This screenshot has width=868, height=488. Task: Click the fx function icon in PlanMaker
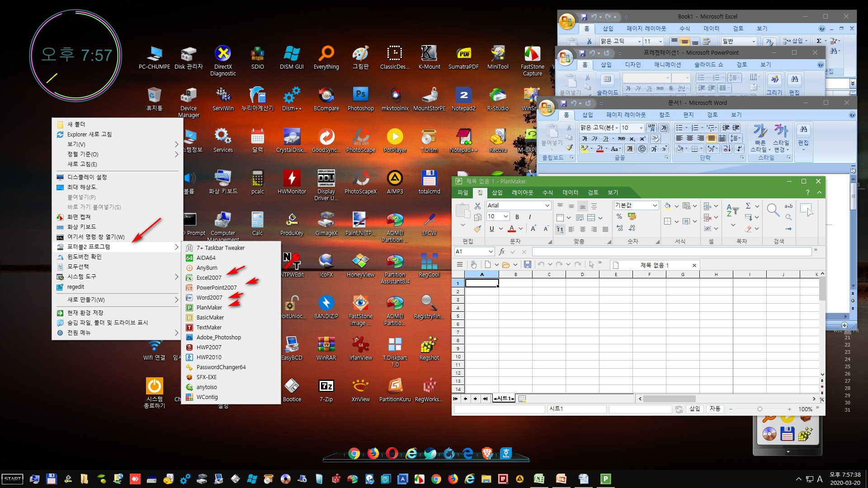[x=502, y=252]
